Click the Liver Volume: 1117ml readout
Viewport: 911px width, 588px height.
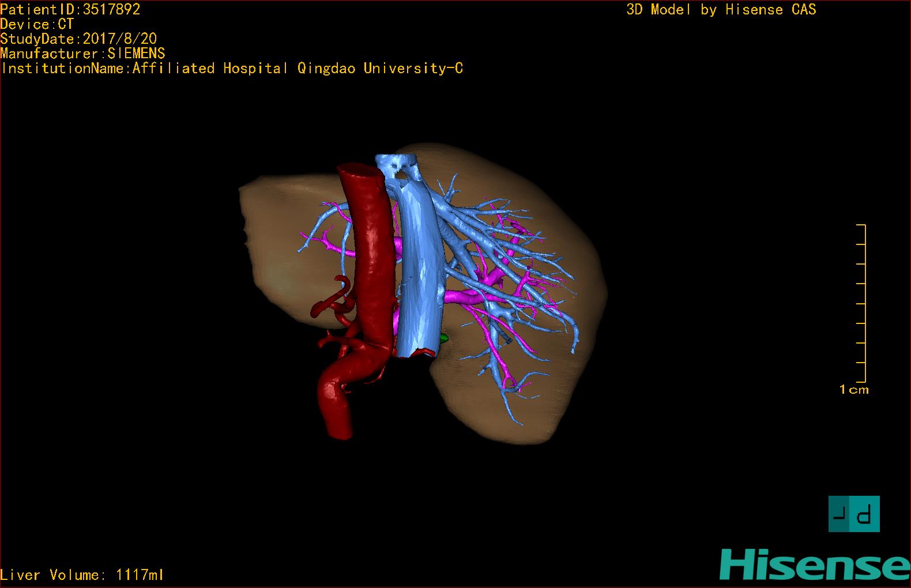[x=82, y=575]
